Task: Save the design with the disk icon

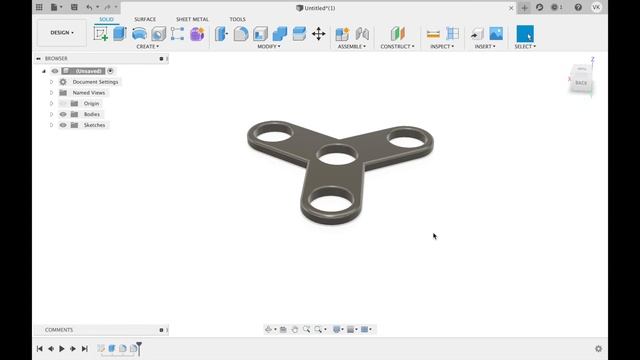Action: pyautogui.click(x=74, y=7)
